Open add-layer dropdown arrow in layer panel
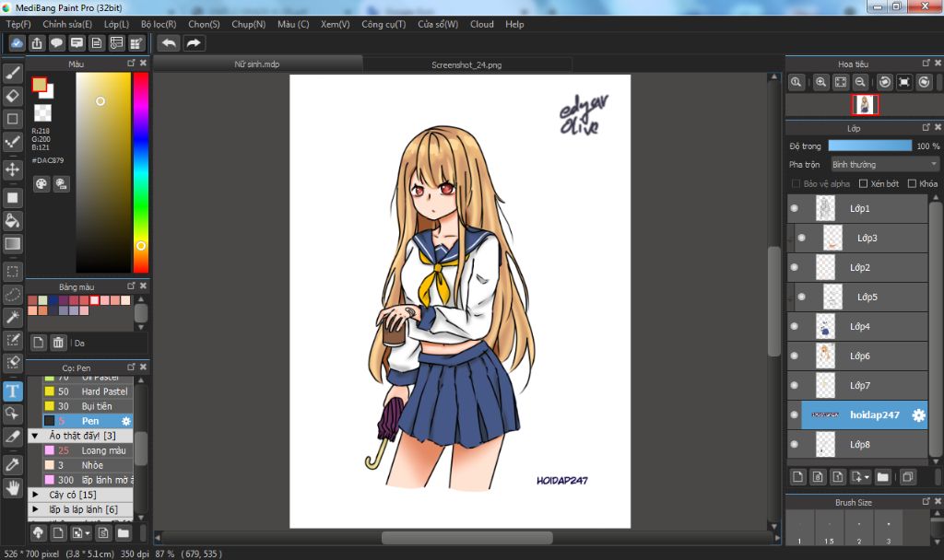Image resolution: width=944 pixels, height=560 pixels. click(x=867, y=477)
